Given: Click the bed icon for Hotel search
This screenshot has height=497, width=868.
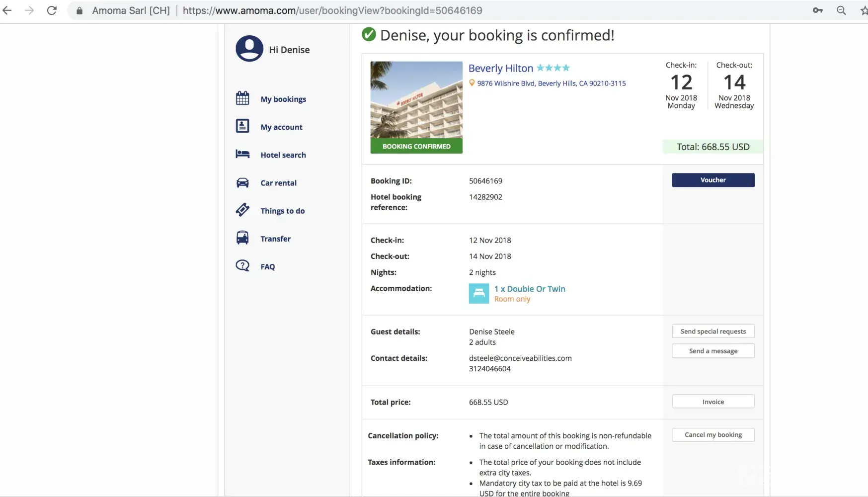Looking at the screenshot, I should pos(242,154).
